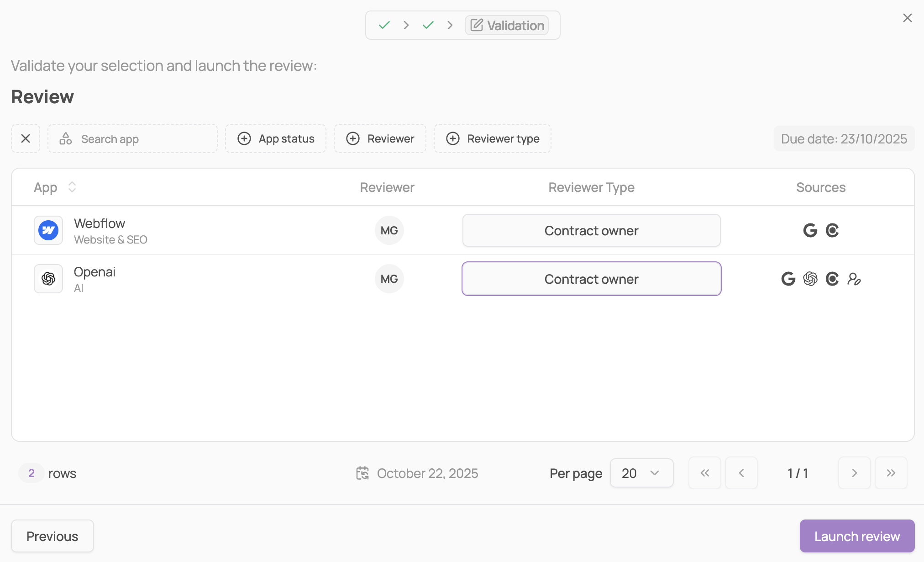
Task: Click the 2 rows count badge
Action: pos(31,473)
